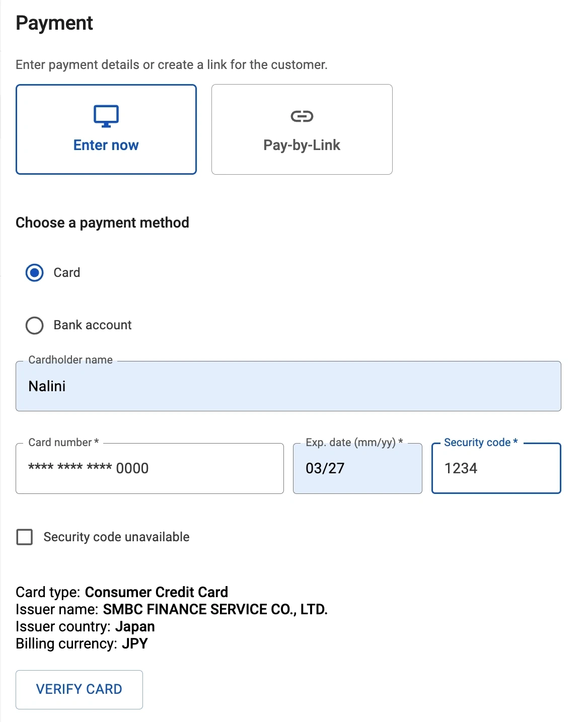Focus the Card number input field
The width and height of the screenshot is (588, 722).
click(x=150, y=468)
